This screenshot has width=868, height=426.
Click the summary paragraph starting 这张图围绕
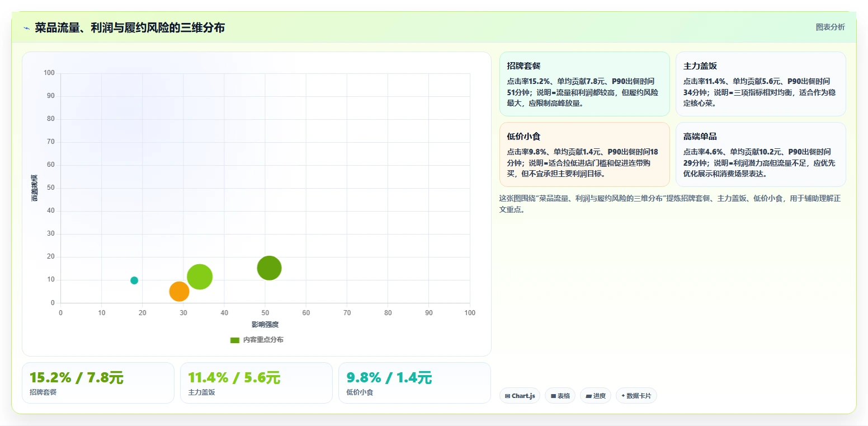click(x=670, y=204)
